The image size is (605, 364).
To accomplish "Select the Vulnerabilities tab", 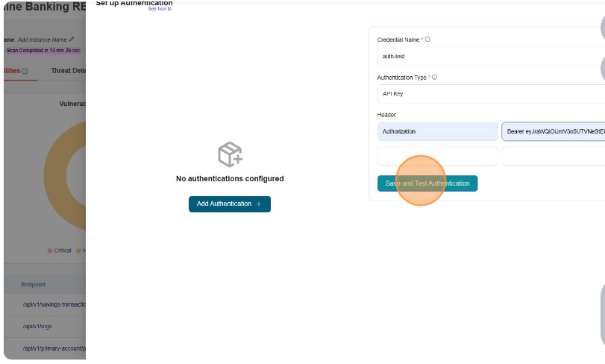I will click(10, 71).
